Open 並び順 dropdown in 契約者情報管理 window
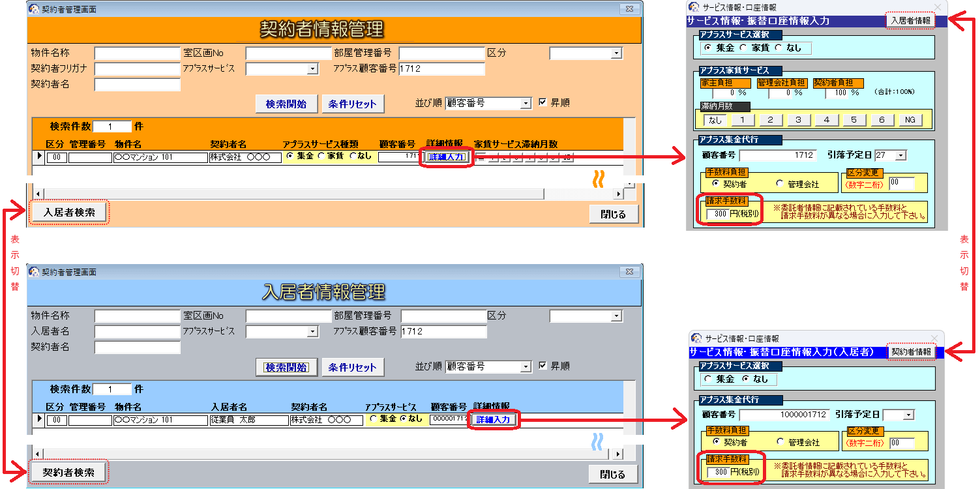The image size is (980, 489). (526, 104)
